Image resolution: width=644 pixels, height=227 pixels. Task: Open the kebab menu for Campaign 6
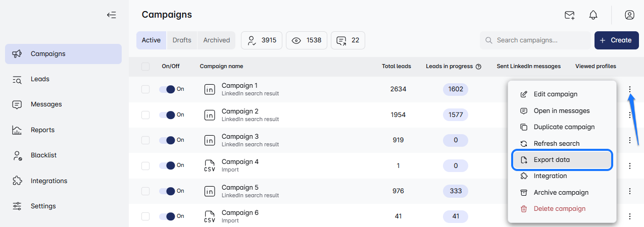tap(630, 216)
